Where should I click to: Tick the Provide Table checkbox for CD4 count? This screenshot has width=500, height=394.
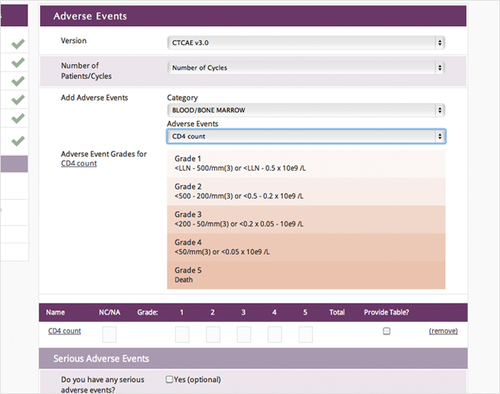click(386, 331)
